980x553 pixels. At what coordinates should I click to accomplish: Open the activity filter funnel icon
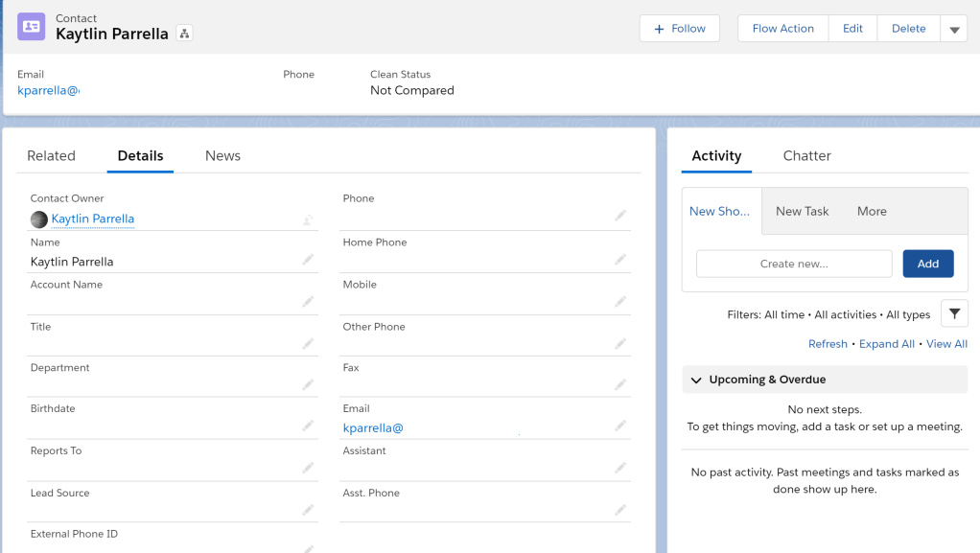(x=954, y=313)
